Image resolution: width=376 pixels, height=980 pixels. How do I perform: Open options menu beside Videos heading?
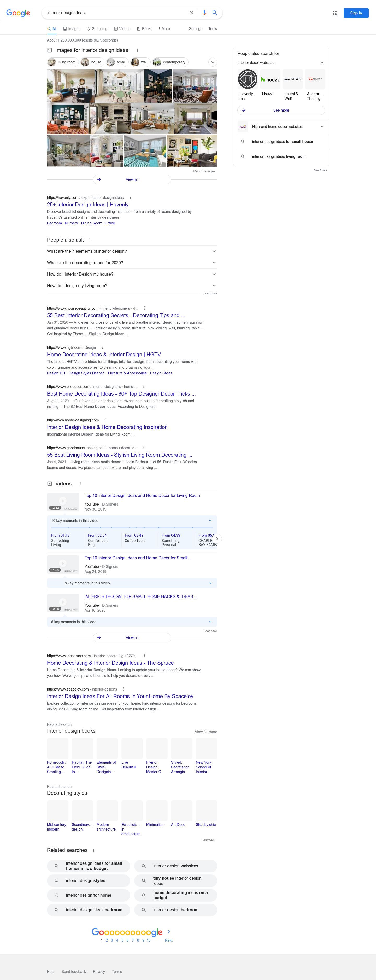click(x=81, y=484)
